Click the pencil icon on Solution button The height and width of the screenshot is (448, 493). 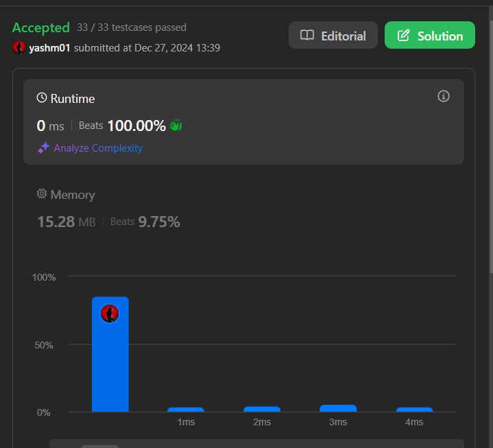click(404, 36)
